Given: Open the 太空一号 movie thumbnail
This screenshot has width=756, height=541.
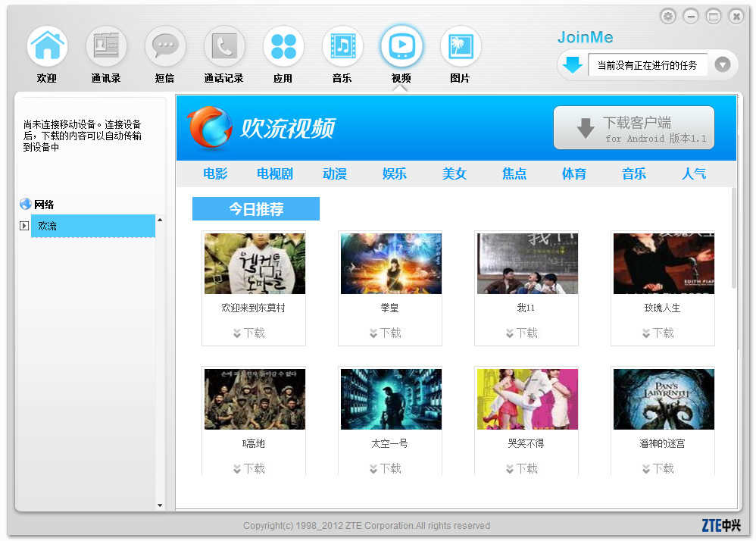Looking at the screenshot, I should tap(391, 399).
